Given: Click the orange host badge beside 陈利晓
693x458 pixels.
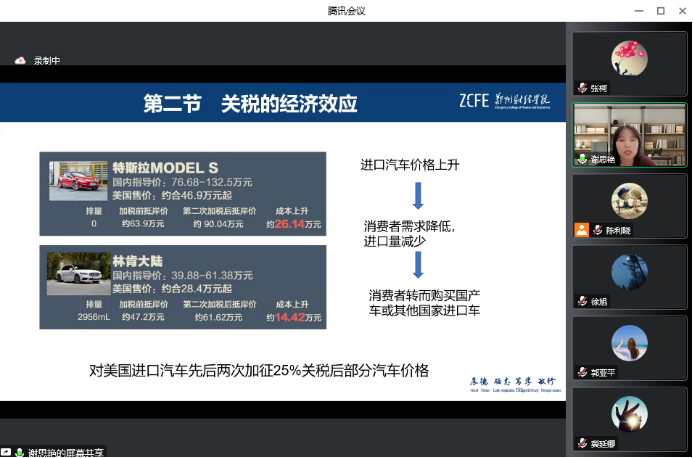Looking at the screenshot, I should coord(582,230).
